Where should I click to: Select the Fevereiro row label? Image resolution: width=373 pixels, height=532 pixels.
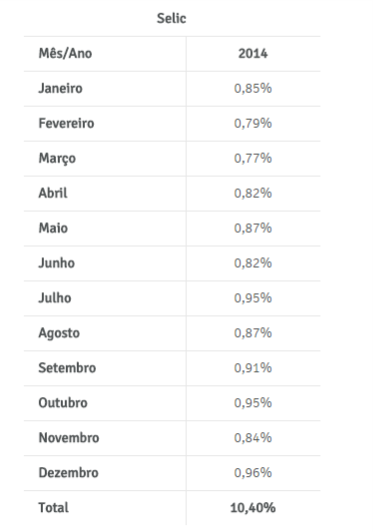[66, 123]
